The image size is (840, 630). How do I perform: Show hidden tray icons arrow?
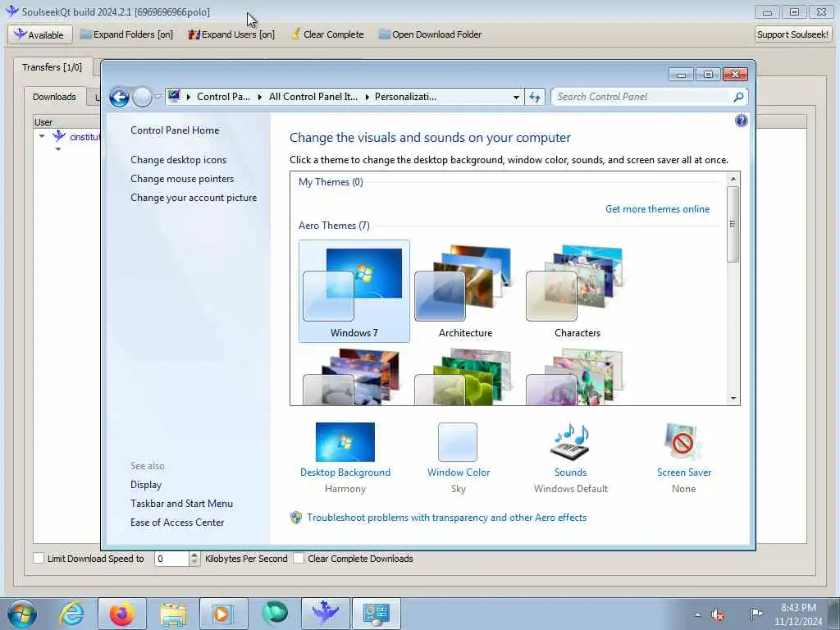[x=697, y=614]
